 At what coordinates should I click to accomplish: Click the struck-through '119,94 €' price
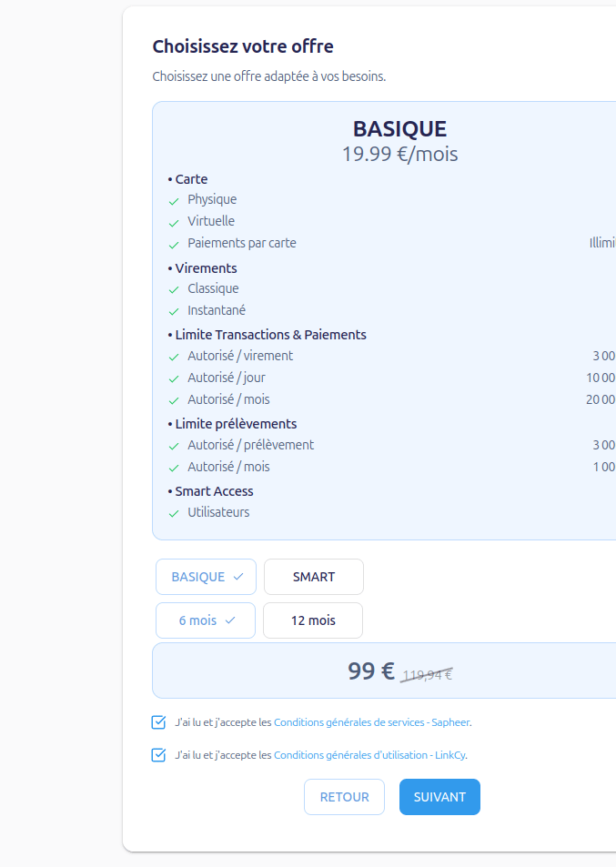click(x=427, y=674)
